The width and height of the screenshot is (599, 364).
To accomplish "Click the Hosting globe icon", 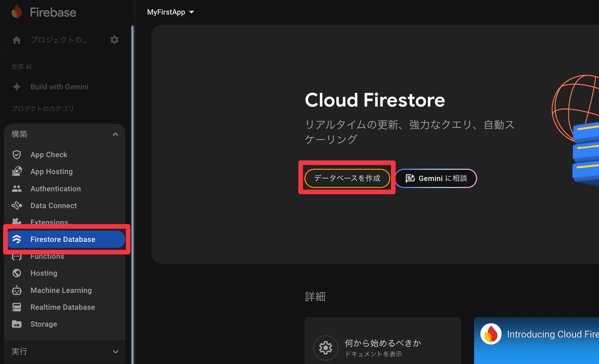I will point(17,273).
